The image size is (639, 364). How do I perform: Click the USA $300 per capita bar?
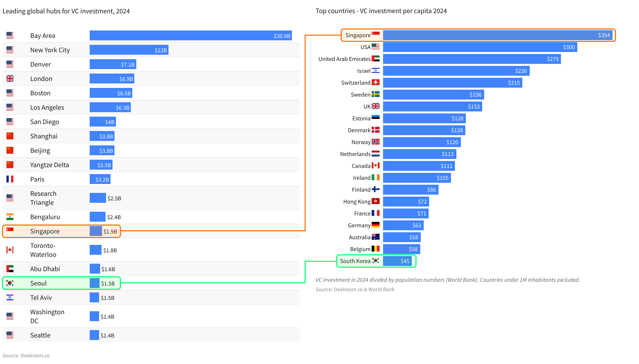coord(480,47)
